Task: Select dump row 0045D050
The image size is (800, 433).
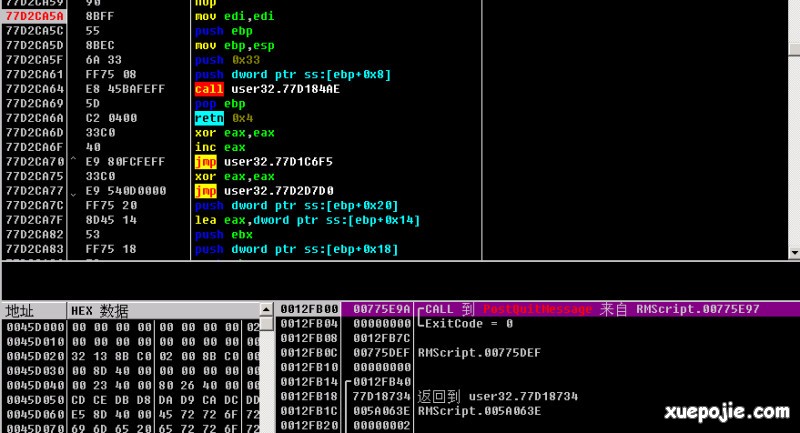Action: (x=133, y=400)
